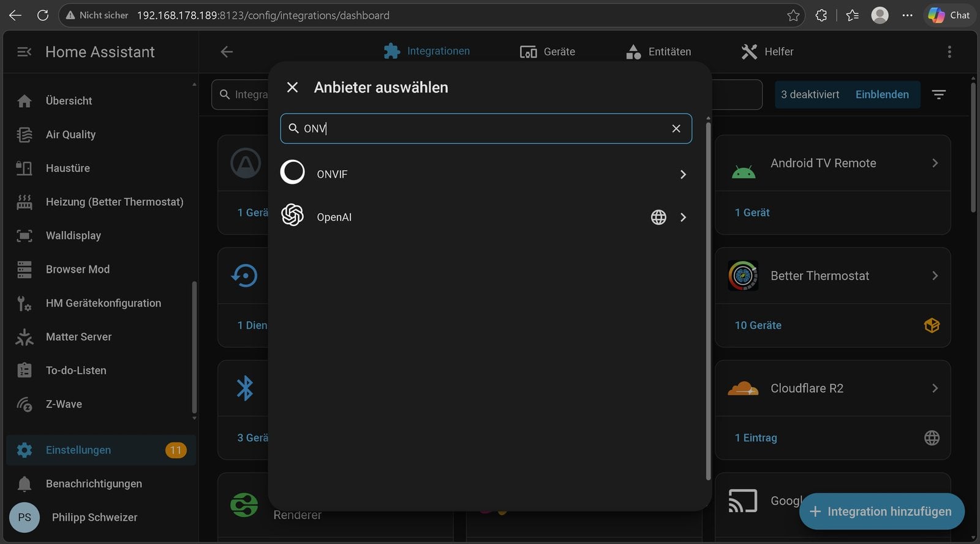980x544 pixels.
Task: Click the Cloudflare R2 chevron
Action: coord(935,388)
